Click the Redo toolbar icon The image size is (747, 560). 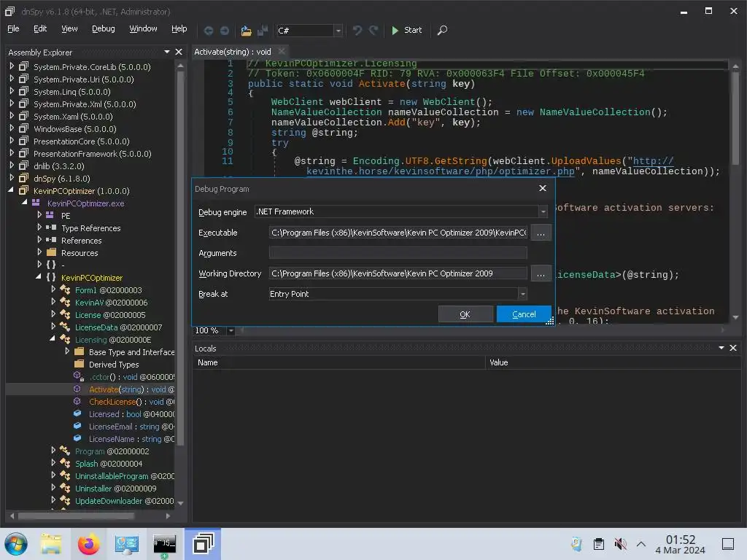[373, 31]
